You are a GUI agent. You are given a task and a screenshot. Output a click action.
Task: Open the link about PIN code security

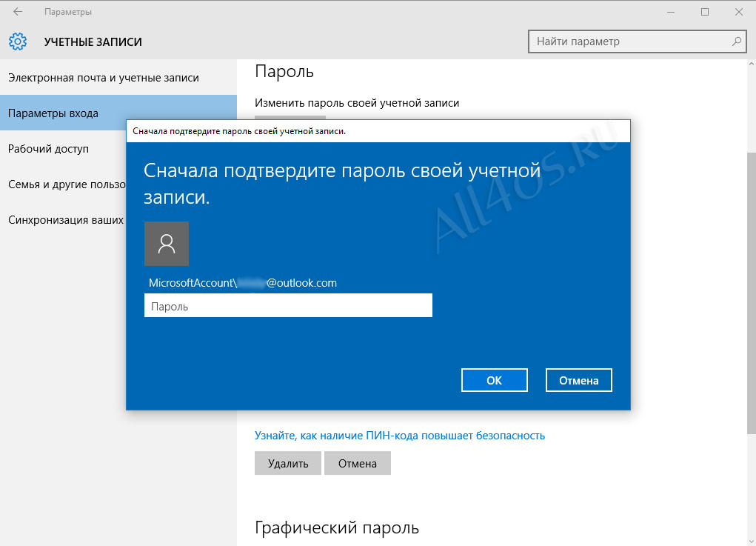(400, 436)
